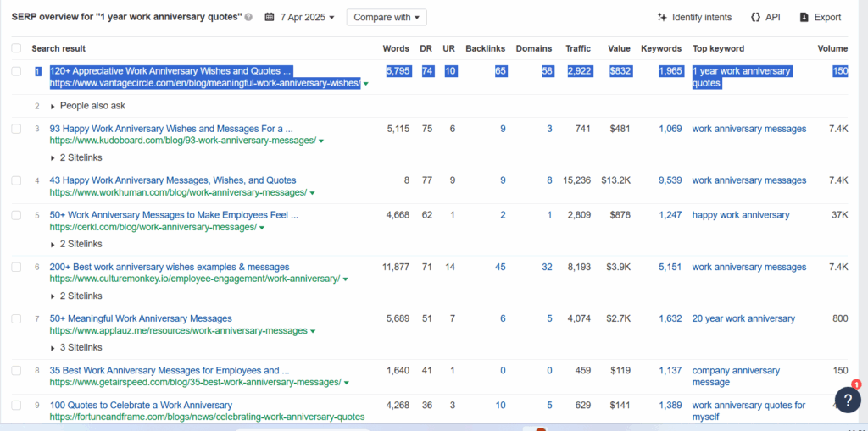Check the getairspeed.com result checkbox
This screenshot has width=868, height=431.
17,371
